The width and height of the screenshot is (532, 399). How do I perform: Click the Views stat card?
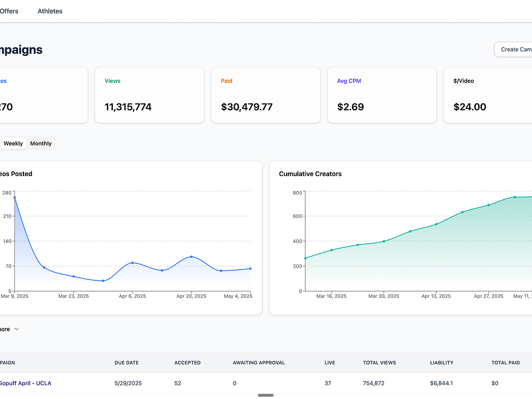[149, 95]
